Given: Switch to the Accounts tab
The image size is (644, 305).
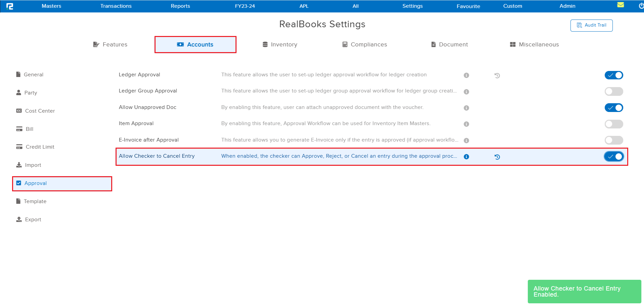Looking at the screenshot, I should pos(195,44).
